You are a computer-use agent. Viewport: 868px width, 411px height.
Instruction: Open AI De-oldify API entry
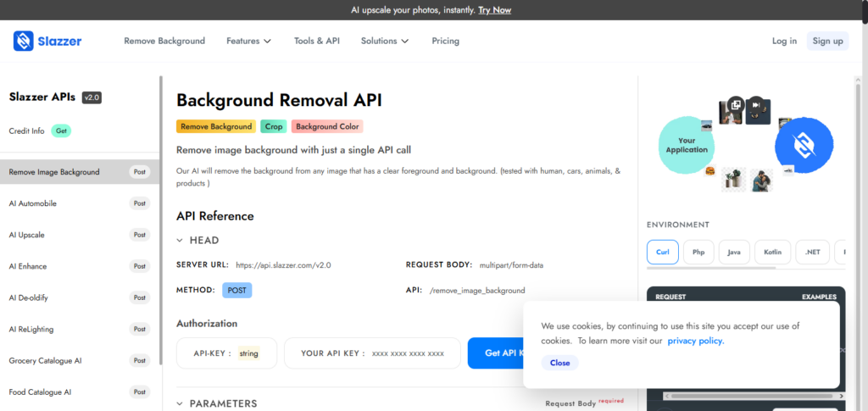tap(80, 297)
